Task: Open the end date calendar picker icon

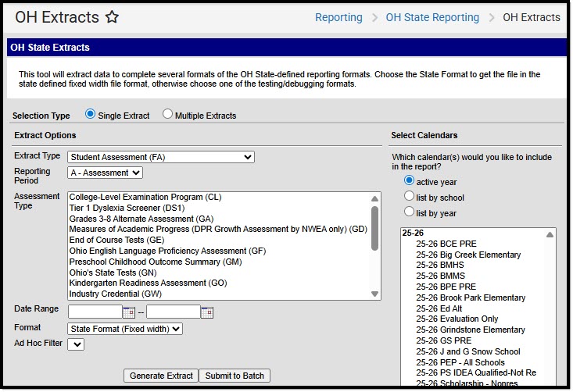Action: click(207, 312)
